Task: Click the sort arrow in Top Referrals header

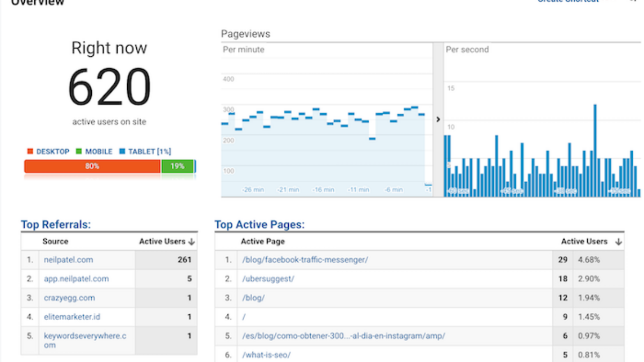Action: tap(192, 242)
